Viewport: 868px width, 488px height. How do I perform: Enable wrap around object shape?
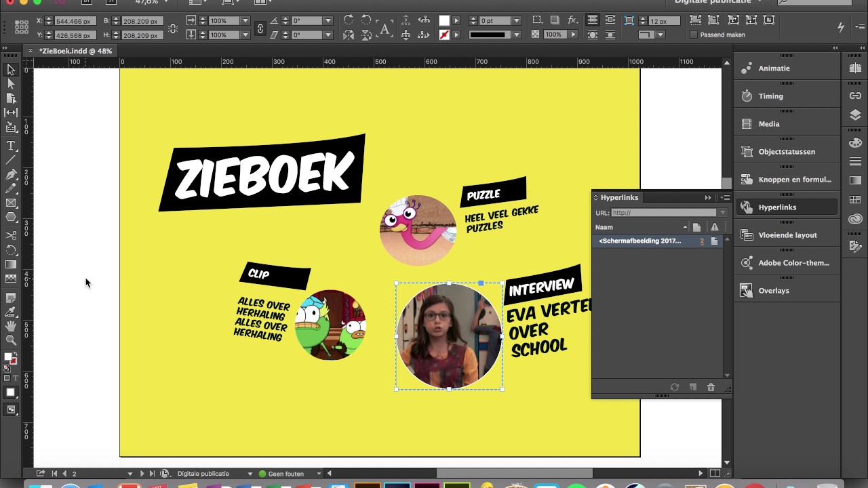click(593, 35)
